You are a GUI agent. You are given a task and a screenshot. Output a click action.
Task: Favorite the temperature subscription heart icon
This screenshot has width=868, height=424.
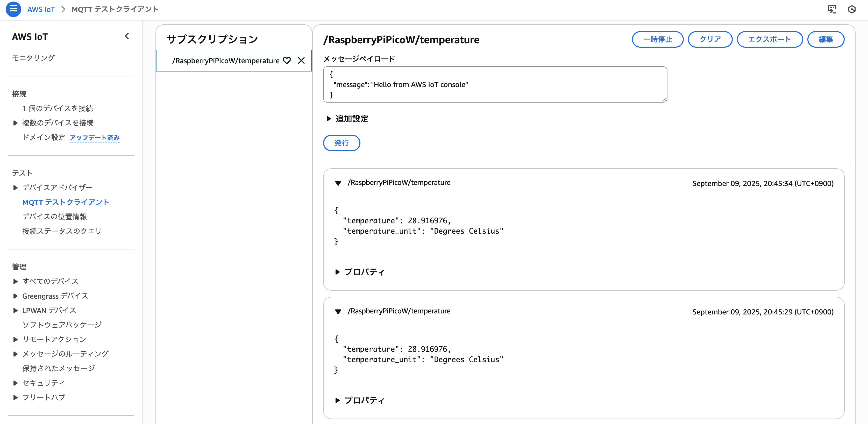point(287,61)
